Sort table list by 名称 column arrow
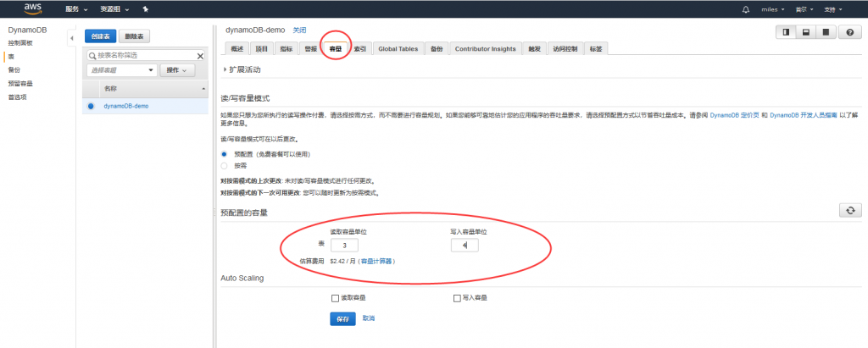Screen dimensions: 868x348 click(x=203, y=89)
